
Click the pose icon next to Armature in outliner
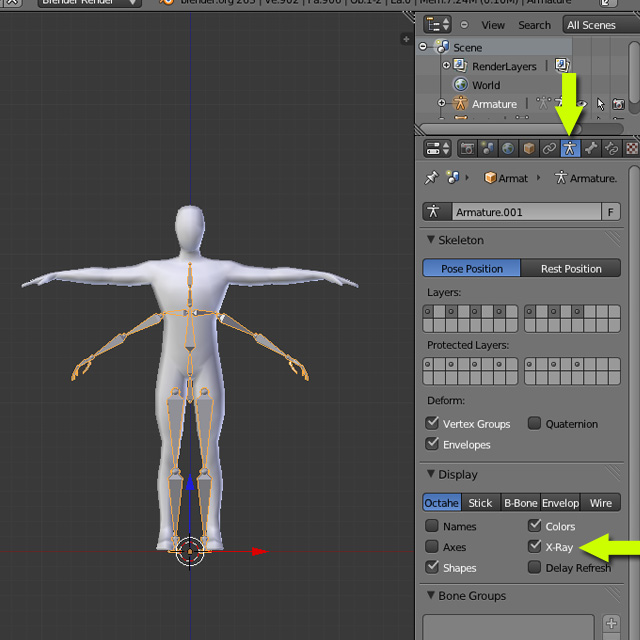coord(543,103)
